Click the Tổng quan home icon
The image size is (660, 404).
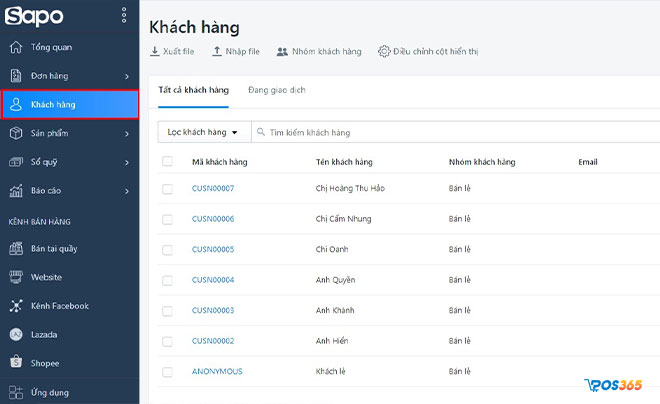coord(16,47)
